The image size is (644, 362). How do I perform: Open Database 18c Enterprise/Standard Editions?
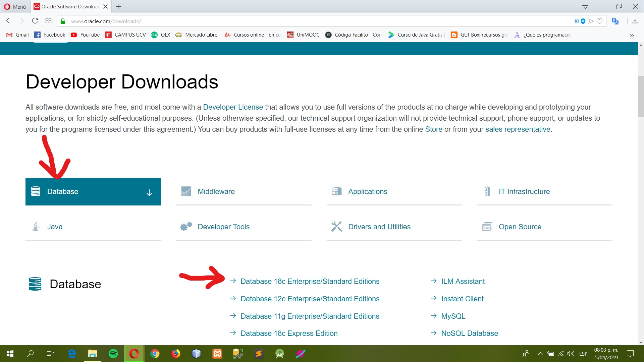click(x=310, y=281)
